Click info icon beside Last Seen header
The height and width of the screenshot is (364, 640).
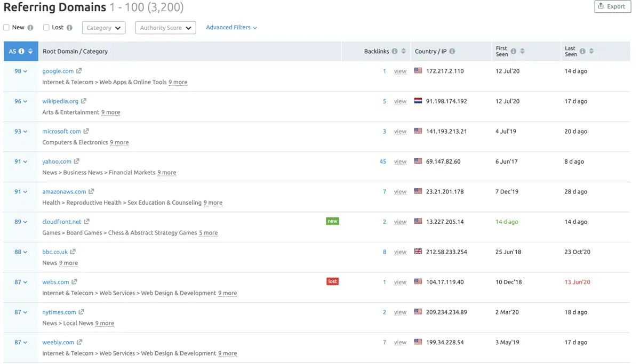tap(582, 51)
